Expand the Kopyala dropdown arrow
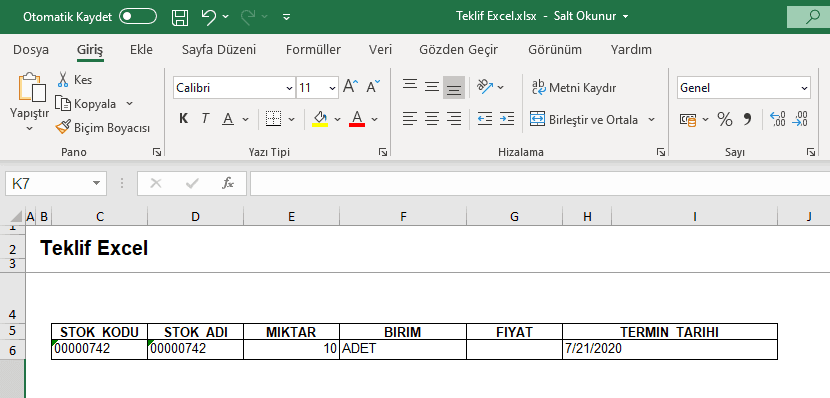Viewport: 830px width, 398px height. [x=129, y=104]
